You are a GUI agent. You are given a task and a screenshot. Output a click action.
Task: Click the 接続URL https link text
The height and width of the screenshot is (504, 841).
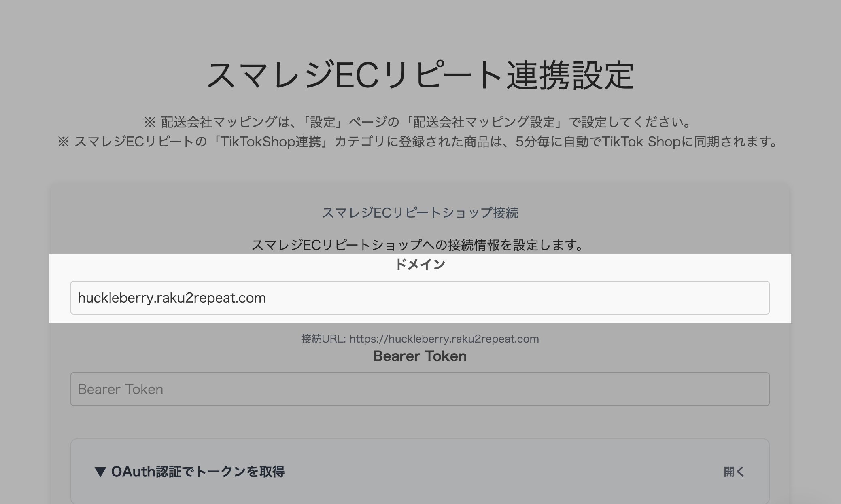444,339
